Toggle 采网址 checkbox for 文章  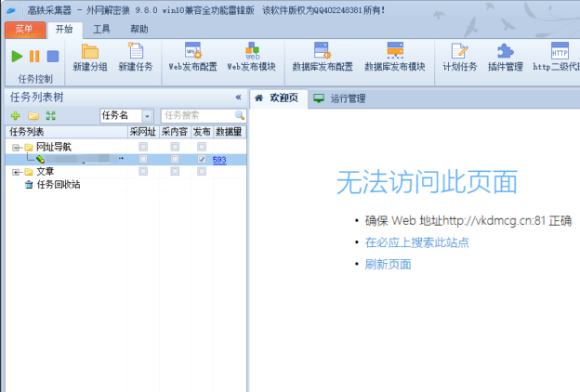pos(143,171)
